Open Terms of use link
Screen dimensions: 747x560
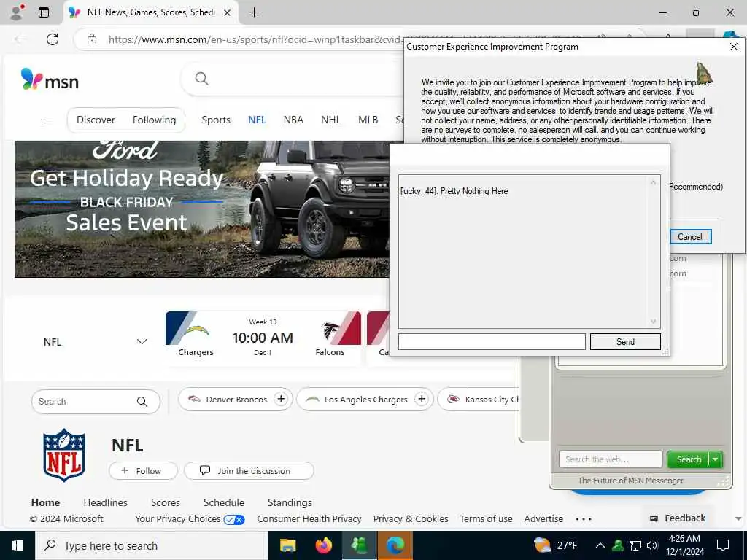click(486, 518)
